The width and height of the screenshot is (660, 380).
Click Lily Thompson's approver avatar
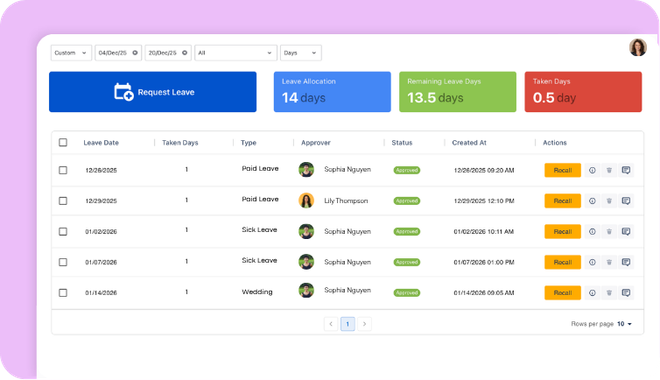tap(306, 201)
